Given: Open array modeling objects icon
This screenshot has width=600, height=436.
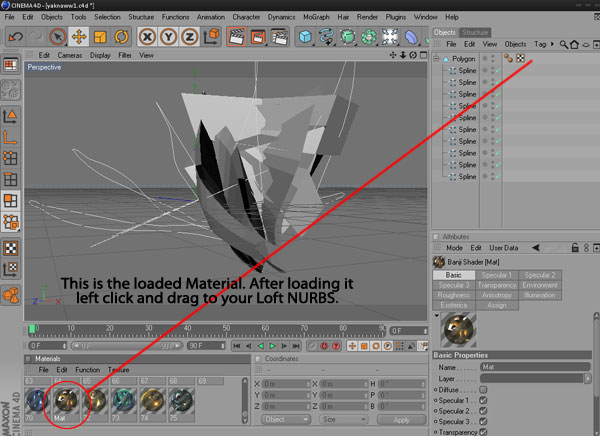Looking at the screenshot, I should (x=368, y=37).
